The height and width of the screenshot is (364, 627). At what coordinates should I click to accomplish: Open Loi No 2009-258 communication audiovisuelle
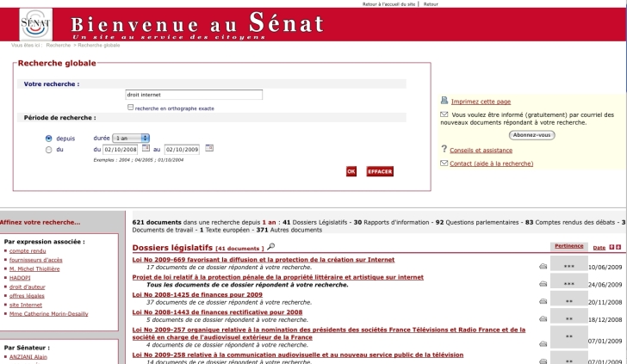click(x=298, y=355)
